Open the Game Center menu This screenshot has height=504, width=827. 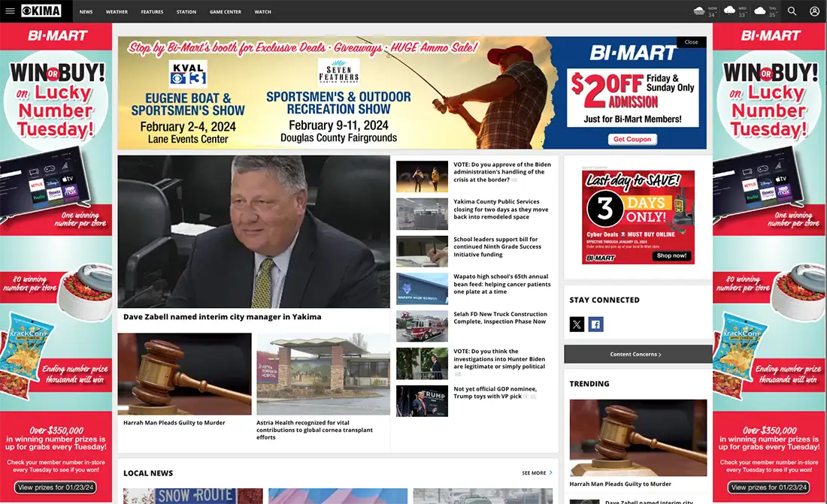click(226, 11)
